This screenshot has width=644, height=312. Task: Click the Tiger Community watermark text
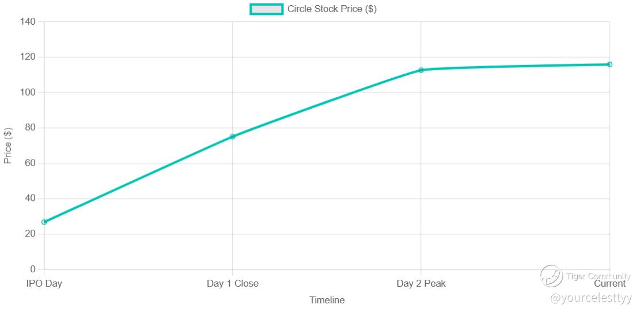pyautogui.click(x=598, y=276)
